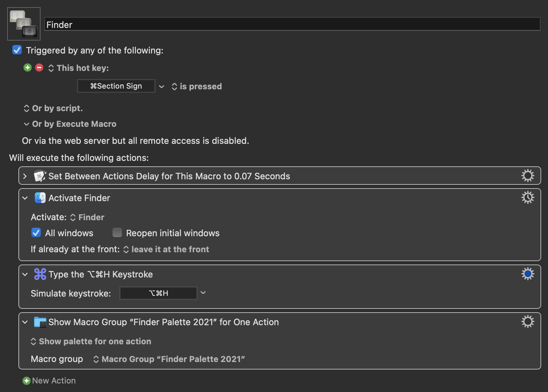Open dropdown arrow beside ⌘Section Sign hot key
548x392 pixels.
tap(162, 87)
